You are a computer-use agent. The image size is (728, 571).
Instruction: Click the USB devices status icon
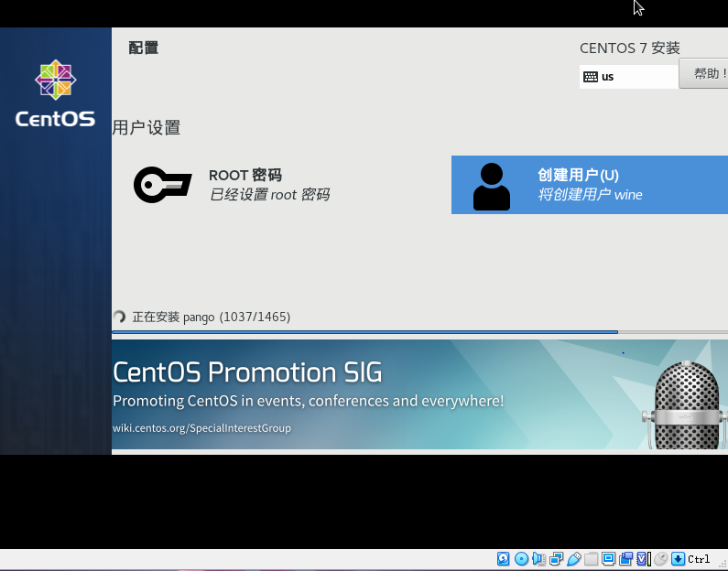click(x=574, y=559)
